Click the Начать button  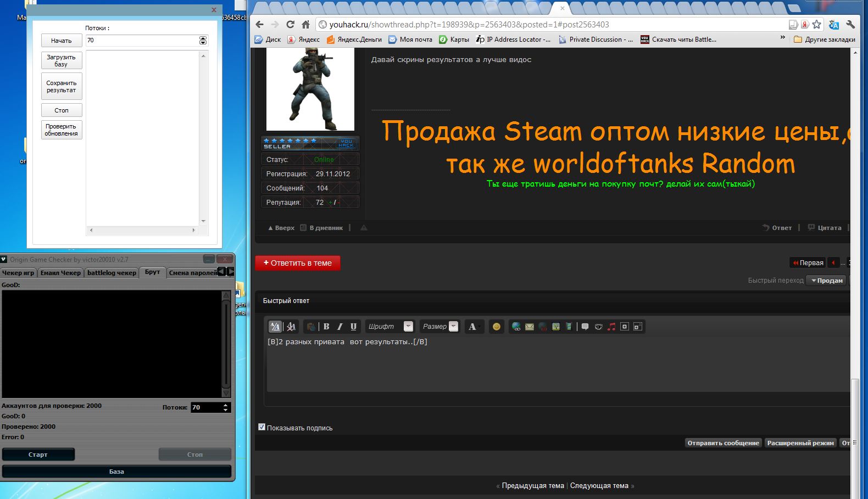click(62, 41)
